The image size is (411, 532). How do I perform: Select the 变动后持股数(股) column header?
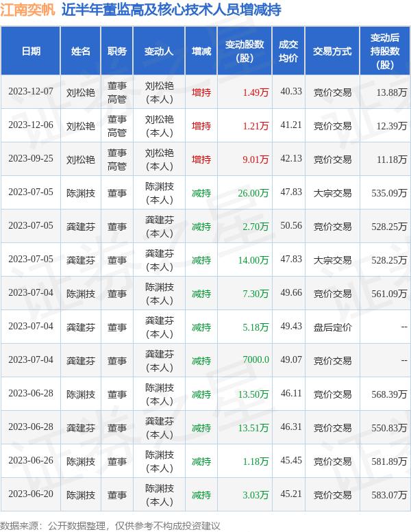pyautogui.click(x=385, y=51)
